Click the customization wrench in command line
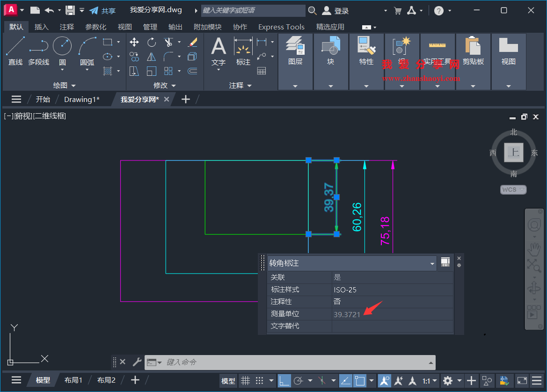The image size is (547, 392). [137, 362]
